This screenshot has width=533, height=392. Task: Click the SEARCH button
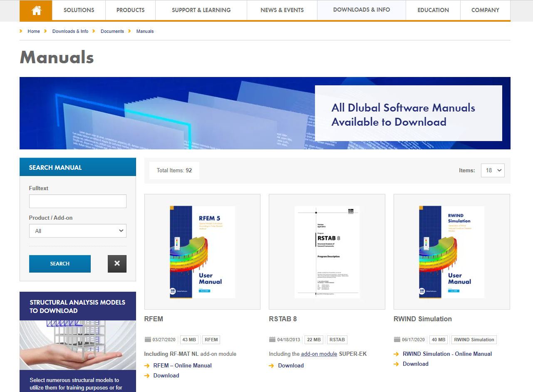tap(59, 263)
